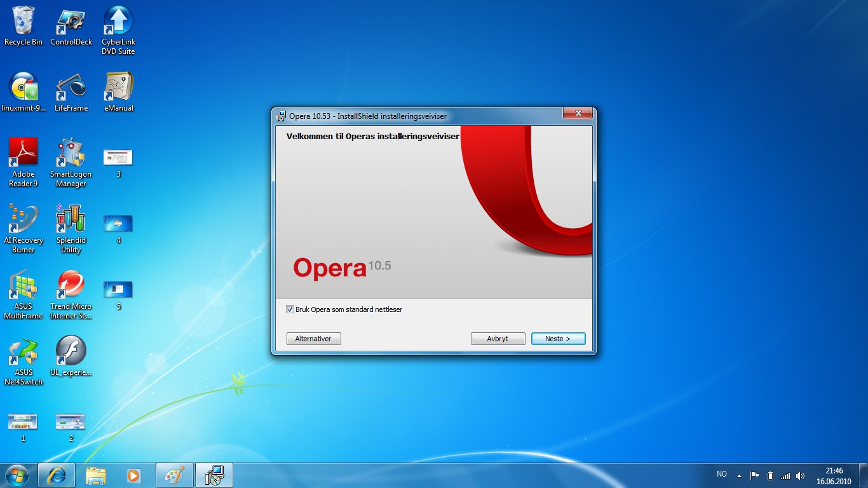
Task: Select the image thumbnail labeled 4
Action: [x=118, y=229]
